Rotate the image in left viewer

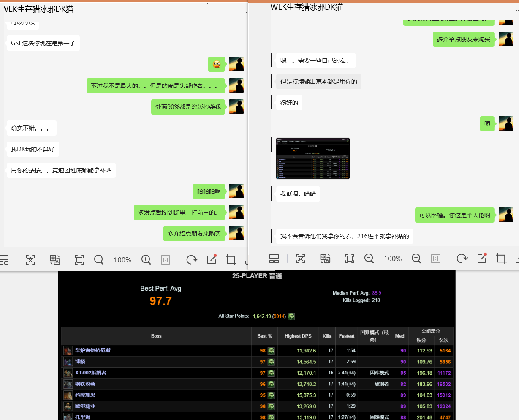(x=192, y=260)
